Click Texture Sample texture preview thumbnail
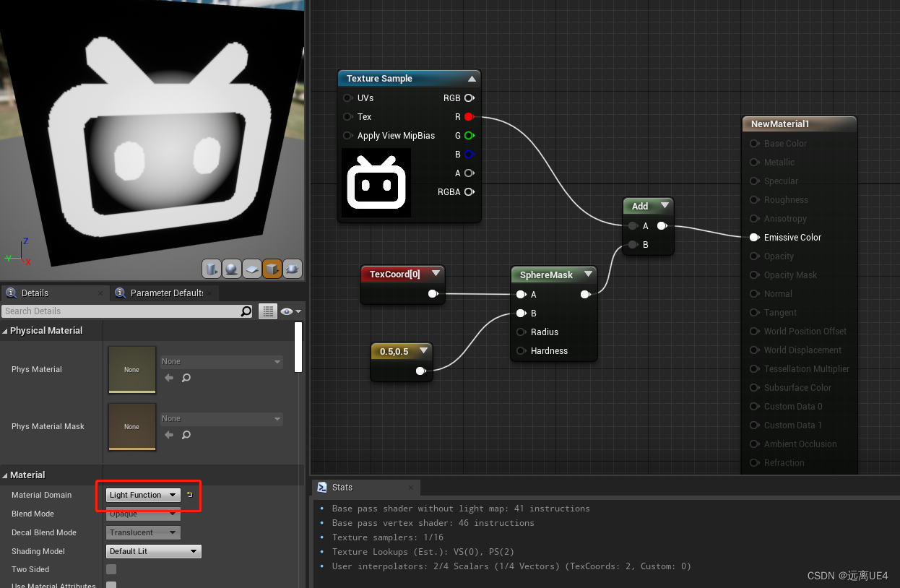Image resolution: width=900 pixels, height=588 pixels. [x=376, y=183]
